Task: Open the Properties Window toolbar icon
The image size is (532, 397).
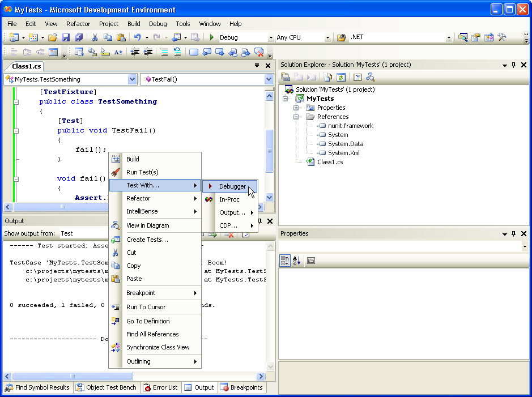Action: pyautogui.click(x=476, y=37)
